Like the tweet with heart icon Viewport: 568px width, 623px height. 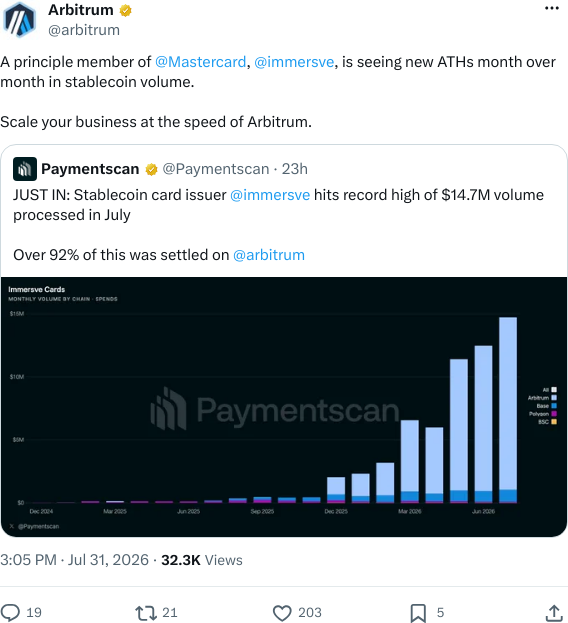(282, 613)
